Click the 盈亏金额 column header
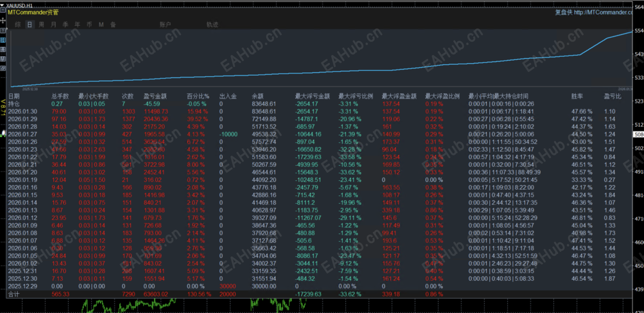The image size is (644, 313). (155, 96)
